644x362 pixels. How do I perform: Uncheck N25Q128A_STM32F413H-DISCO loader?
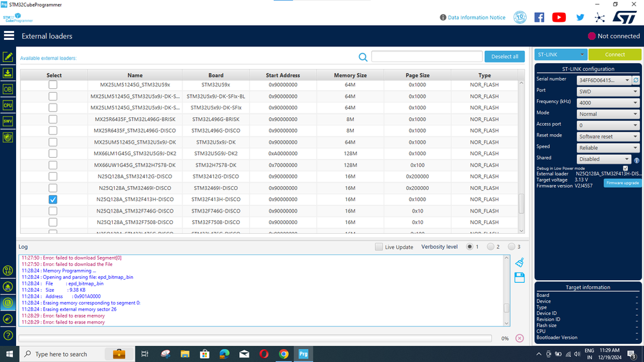click(x=53, y=200)
